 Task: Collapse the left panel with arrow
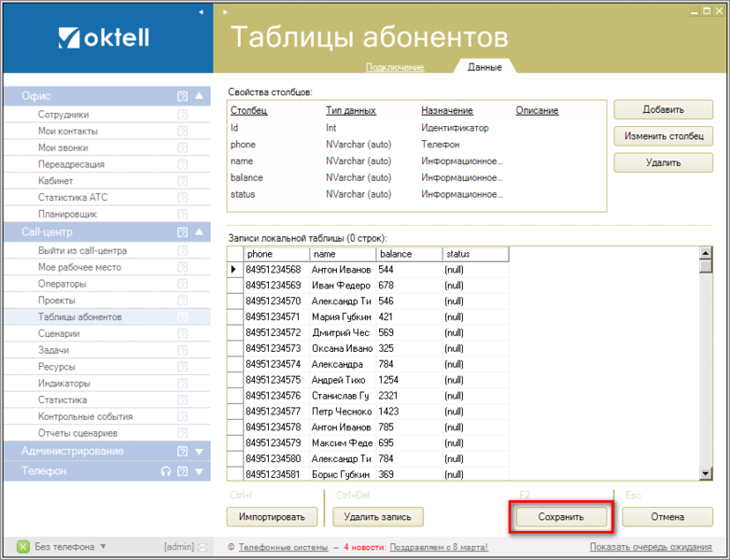201,12
